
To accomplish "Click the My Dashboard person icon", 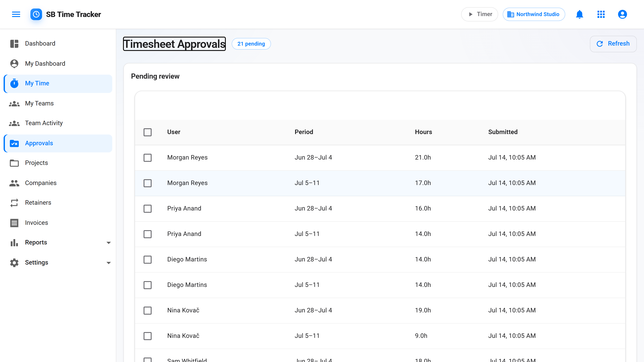I will (14, 64).
